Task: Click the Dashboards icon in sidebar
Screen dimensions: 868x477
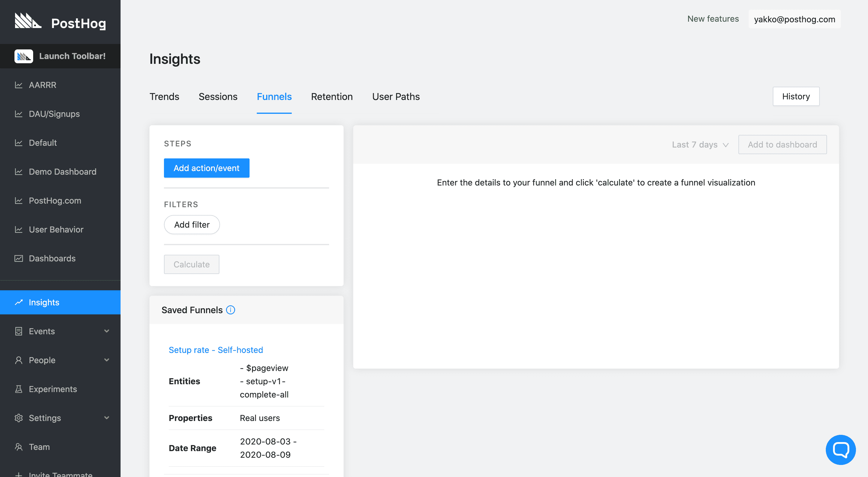Action: pyautogui.click(x=18, y=259)
